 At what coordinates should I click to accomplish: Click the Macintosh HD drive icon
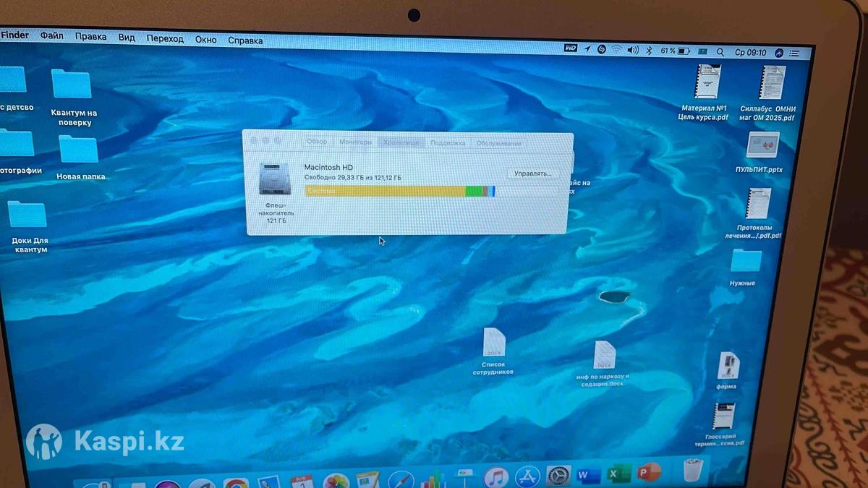pyautogui.click(x=276, y=179)
